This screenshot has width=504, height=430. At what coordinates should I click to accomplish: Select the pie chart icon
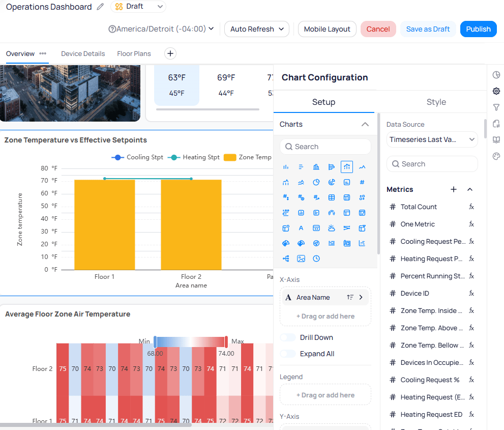click(316, 182)
